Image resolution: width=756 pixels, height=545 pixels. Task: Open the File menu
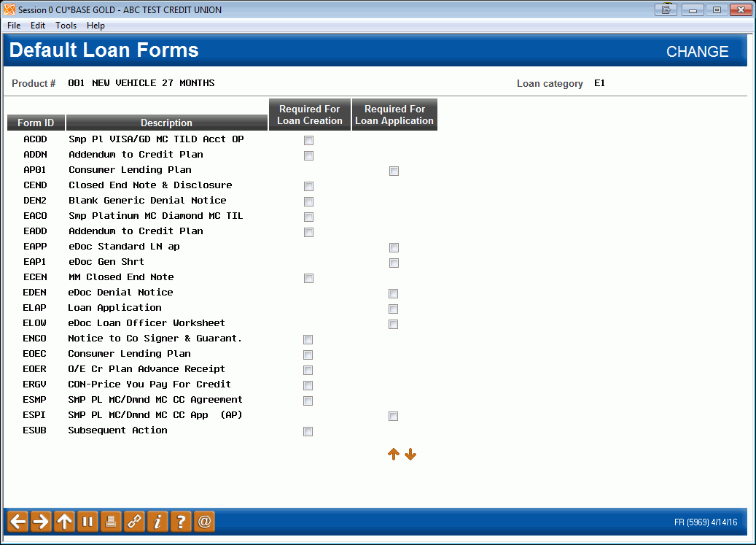coord(14,26)
